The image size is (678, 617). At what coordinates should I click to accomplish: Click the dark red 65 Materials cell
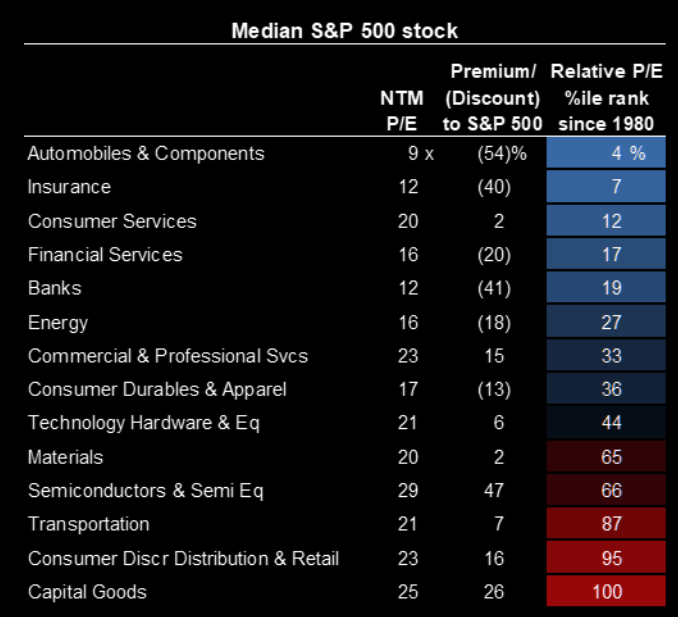pos(605,457)
